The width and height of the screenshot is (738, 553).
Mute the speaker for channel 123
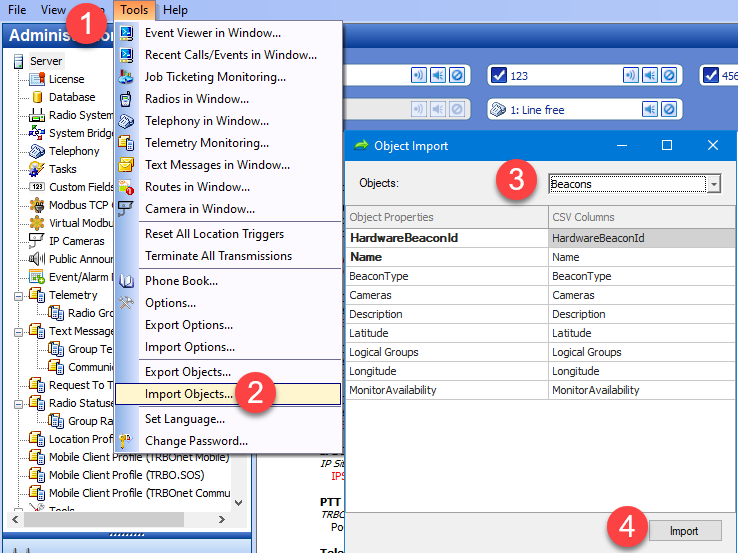(651, 75)
